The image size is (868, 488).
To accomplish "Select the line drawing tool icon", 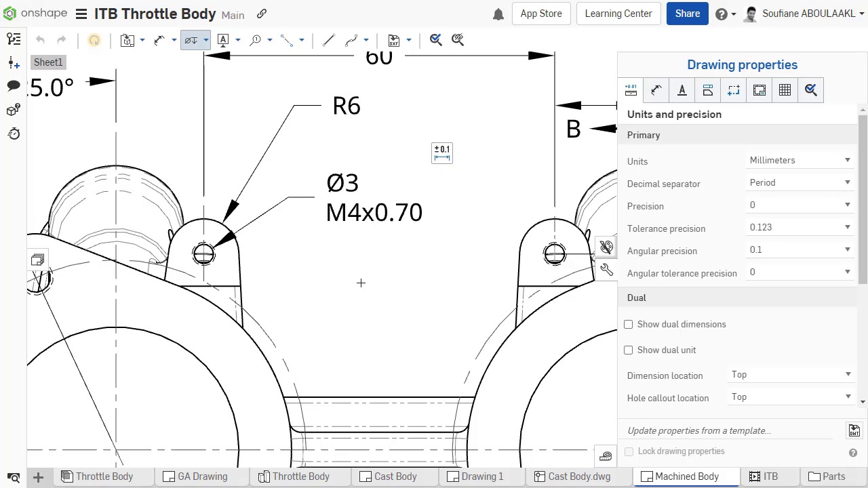I will coord(328,41).
